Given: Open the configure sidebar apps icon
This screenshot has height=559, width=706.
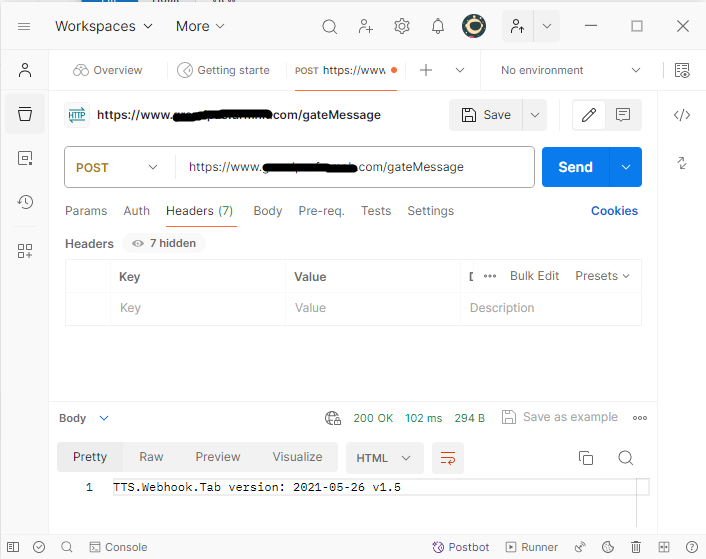Looking at the screenshot, I should tap(25, 251).
